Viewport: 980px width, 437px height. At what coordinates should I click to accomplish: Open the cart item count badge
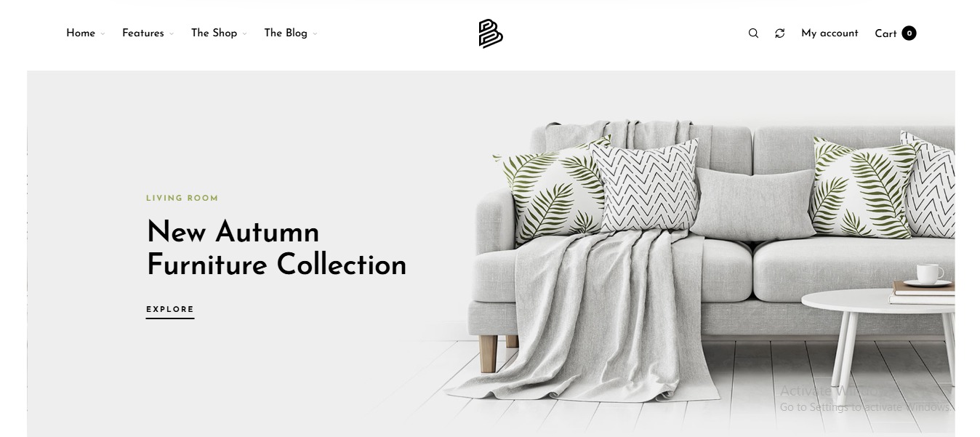point(909,33)
